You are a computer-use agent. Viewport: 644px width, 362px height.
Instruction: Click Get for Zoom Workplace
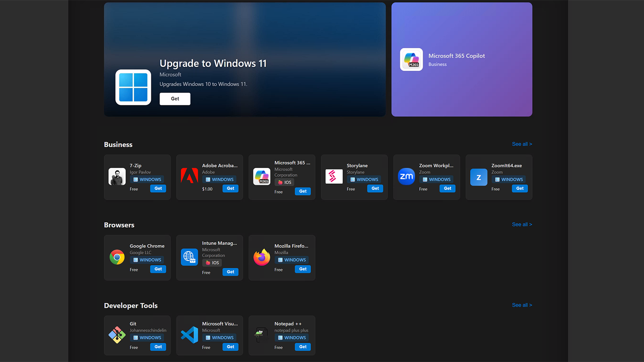point(448,188)
